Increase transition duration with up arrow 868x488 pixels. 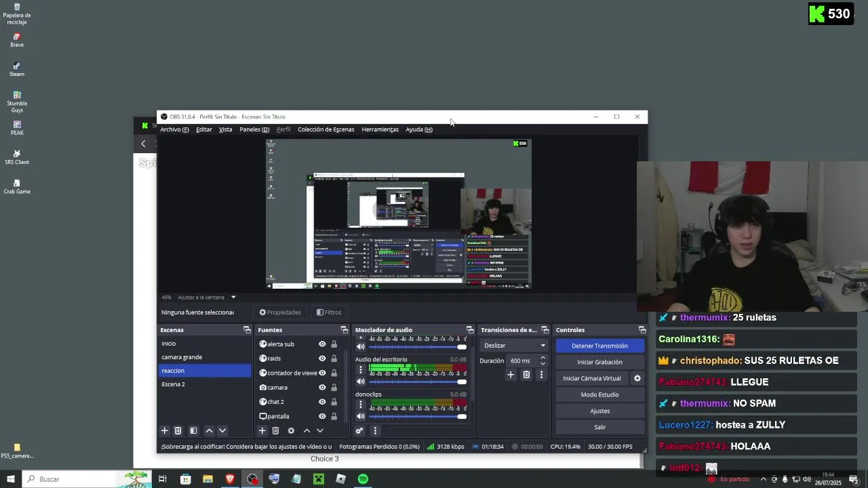point(542,358)
